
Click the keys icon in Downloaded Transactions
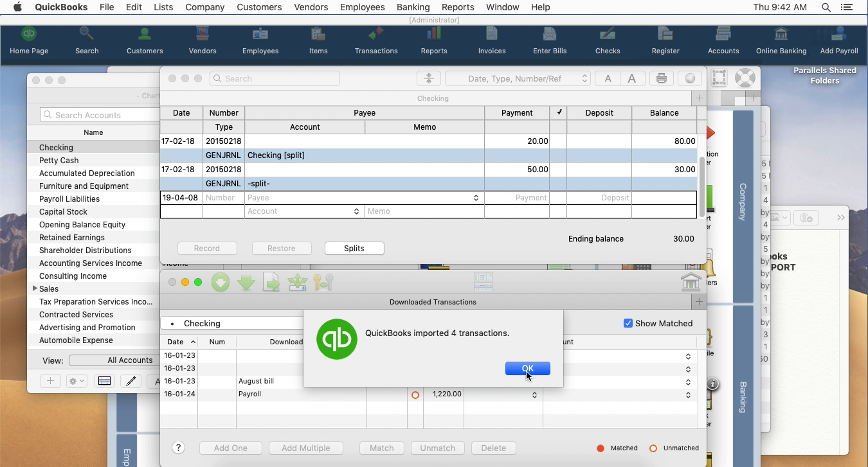pos(323,282)
